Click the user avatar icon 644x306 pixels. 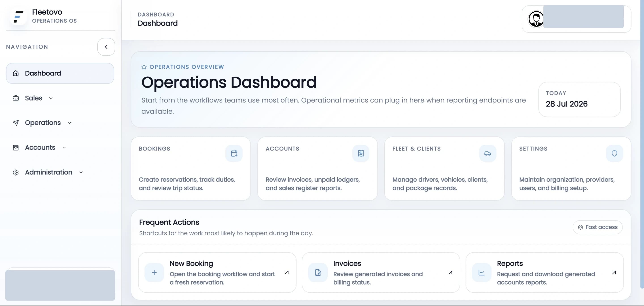click(536, 19)
